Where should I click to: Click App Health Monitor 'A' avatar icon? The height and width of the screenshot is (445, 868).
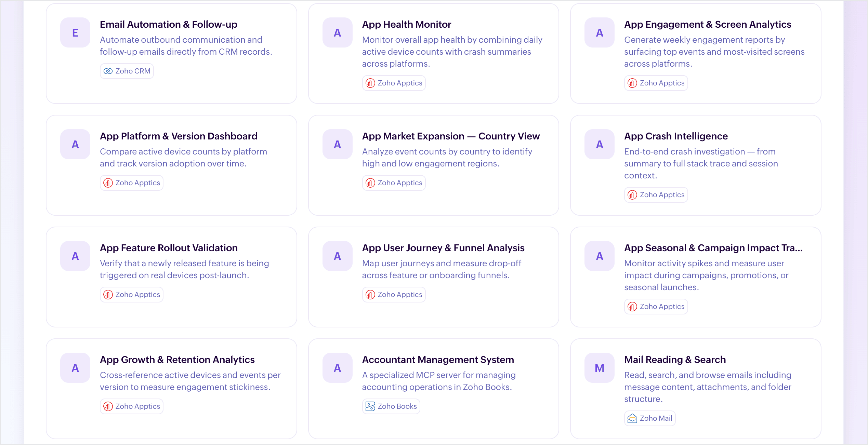[337, 32]
